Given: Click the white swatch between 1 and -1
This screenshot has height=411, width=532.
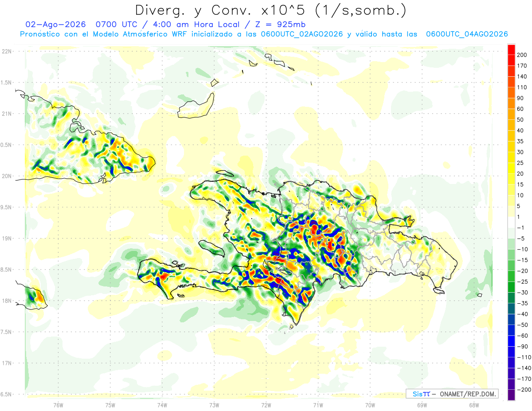Looking at the screenshot, I should point(511,223).
